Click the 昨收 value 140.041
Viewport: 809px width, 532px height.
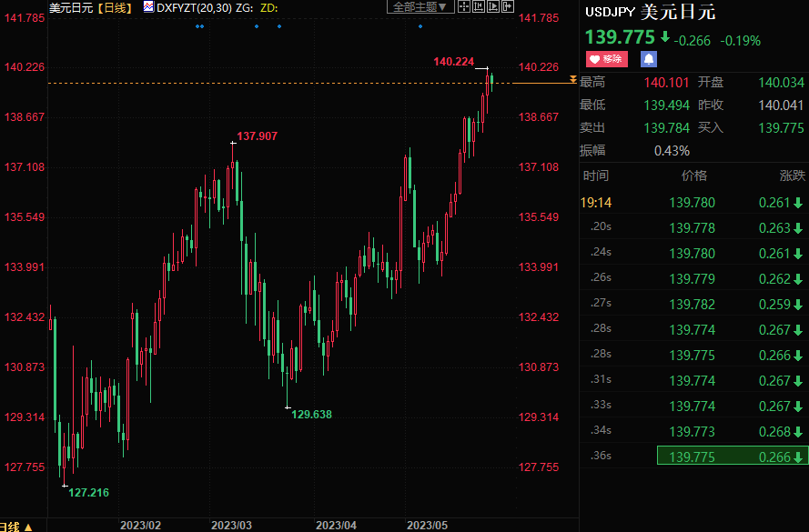point(781,105)
